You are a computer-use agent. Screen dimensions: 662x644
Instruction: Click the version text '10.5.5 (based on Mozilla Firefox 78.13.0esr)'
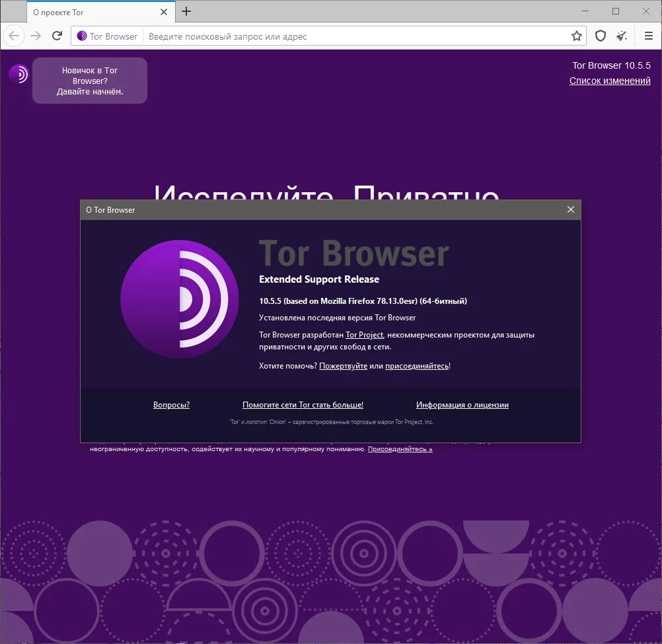point(338,301)
